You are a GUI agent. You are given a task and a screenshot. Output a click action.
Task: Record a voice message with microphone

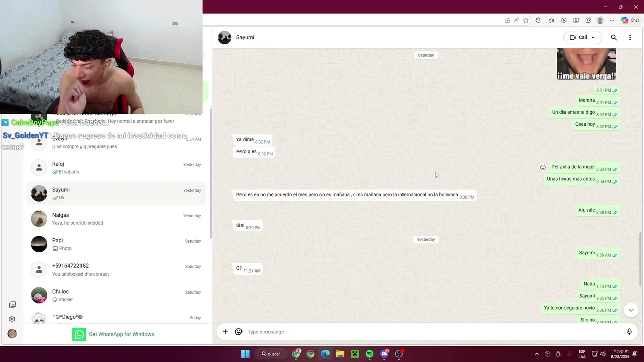[629, 332]
